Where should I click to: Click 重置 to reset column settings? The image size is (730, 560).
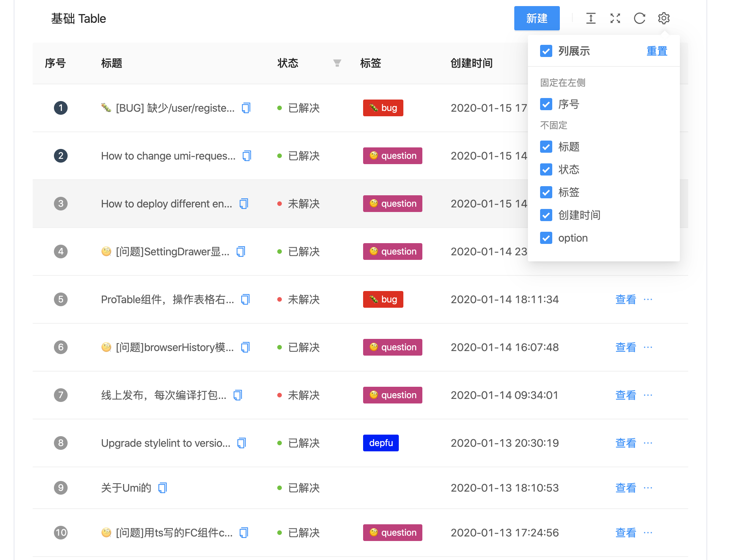[x=657, y=51]
